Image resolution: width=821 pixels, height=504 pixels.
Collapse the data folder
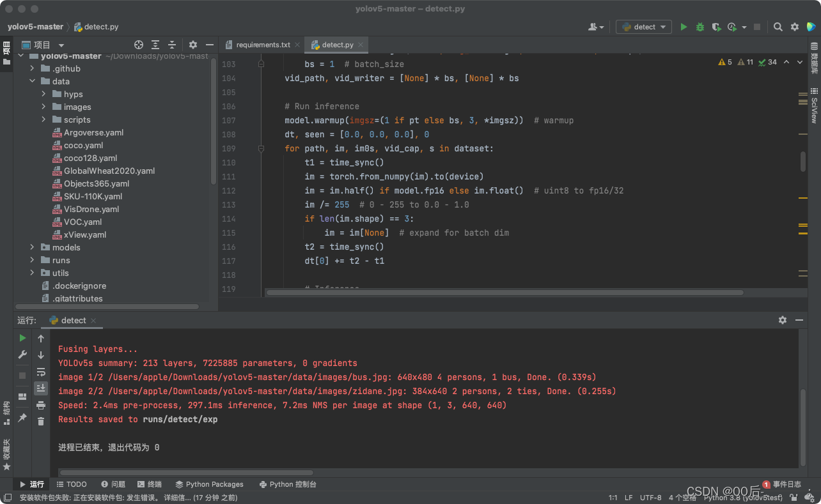coord(32,81)
